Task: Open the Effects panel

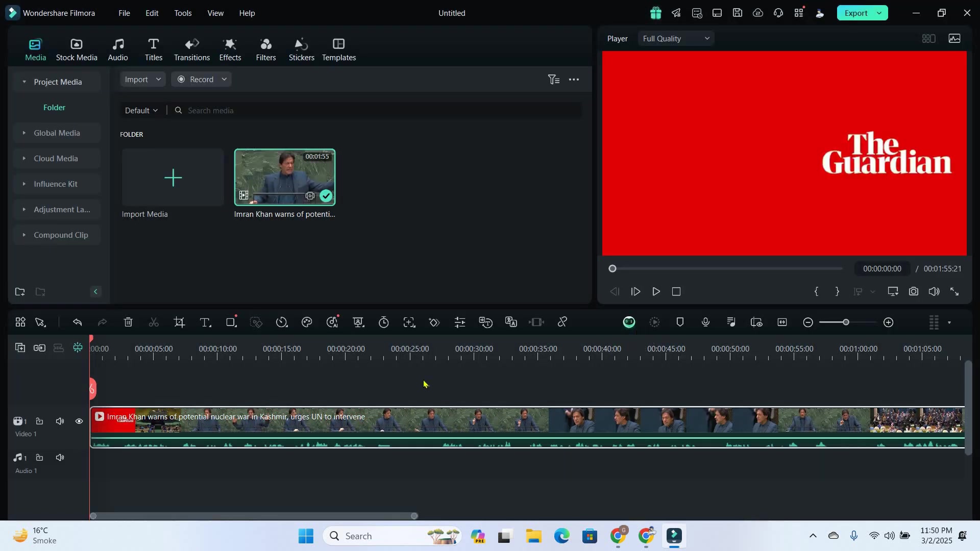Action: (x=230, y=50)
